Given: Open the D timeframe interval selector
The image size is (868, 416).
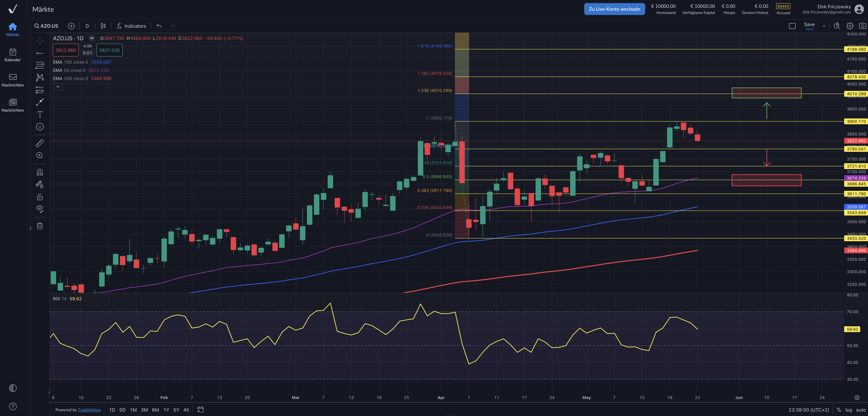Looking at the screenshot, I should 87,26.
